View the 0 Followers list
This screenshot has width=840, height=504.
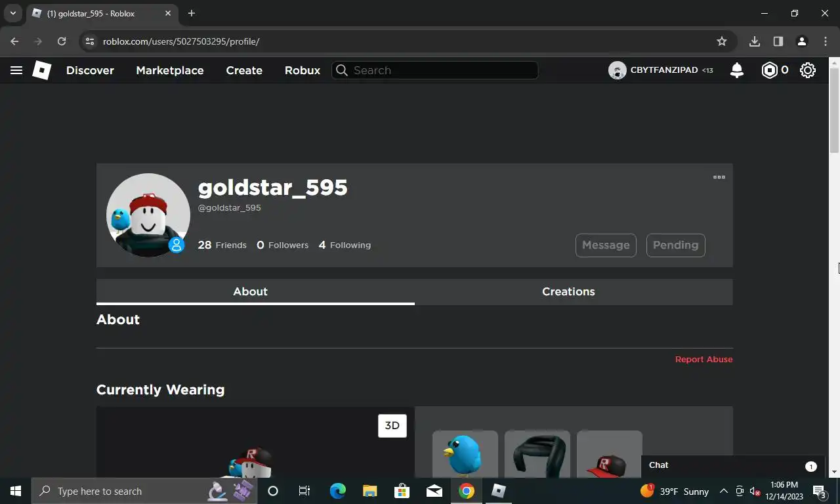pos(282,245)
